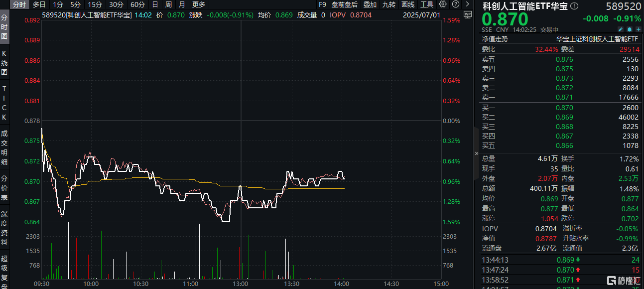644x289 pixels.
Task: Switch to the 周 weekly chart tab
Action: (x=169, y=4)
